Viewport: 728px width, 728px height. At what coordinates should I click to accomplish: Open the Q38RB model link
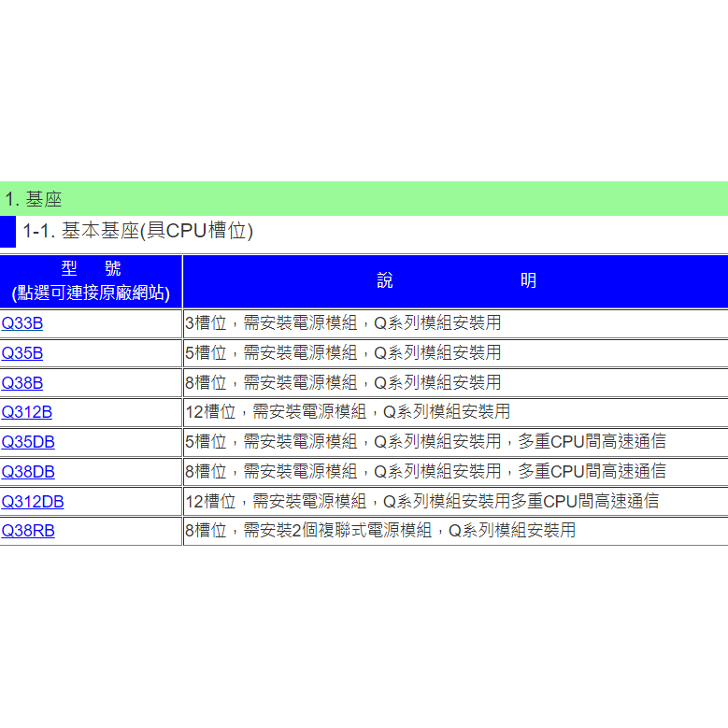(x=28, y=531)
